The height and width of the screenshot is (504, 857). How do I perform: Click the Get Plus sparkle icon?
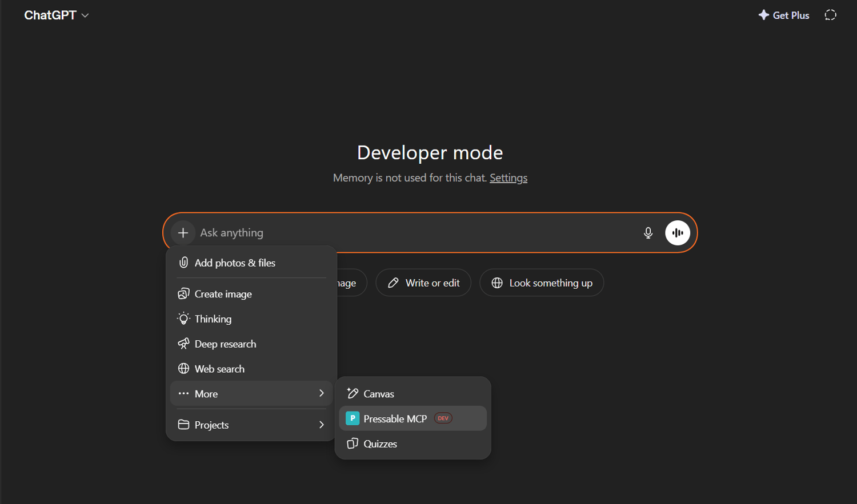pos(764,15)
